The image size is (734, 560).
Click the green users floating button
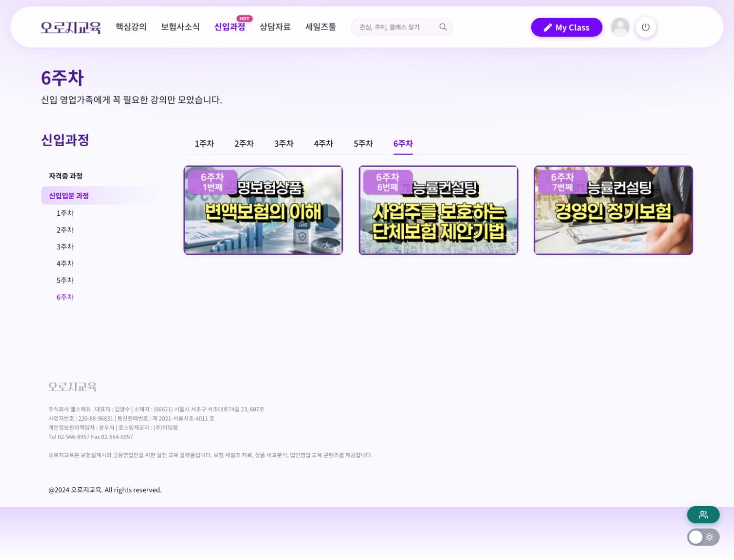[703, 514]
